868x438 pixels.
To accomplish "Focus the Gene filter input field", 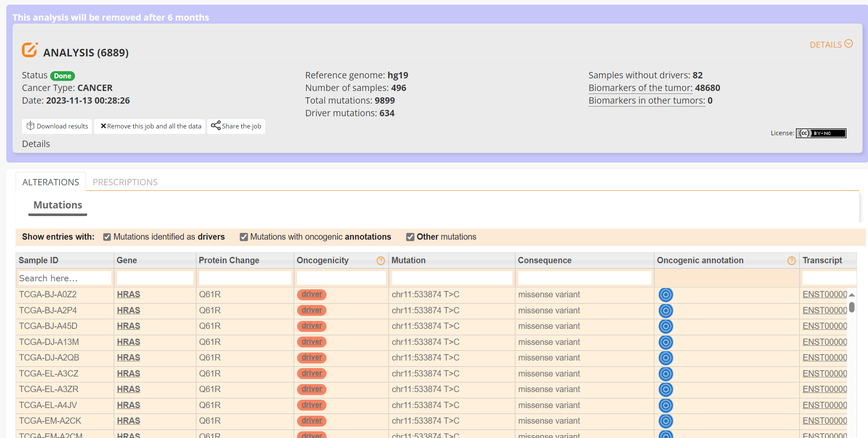I will coord(155,278).
